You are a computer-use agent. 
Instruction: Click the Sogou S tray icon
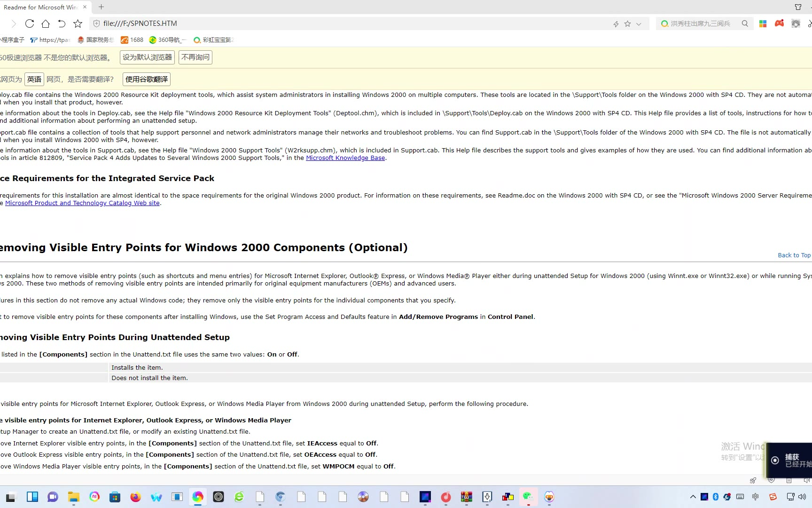(773, 497)
